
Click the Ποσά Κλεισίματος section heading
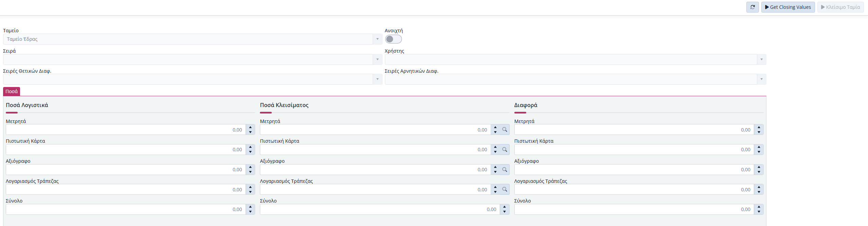click(x=284, y=105)
